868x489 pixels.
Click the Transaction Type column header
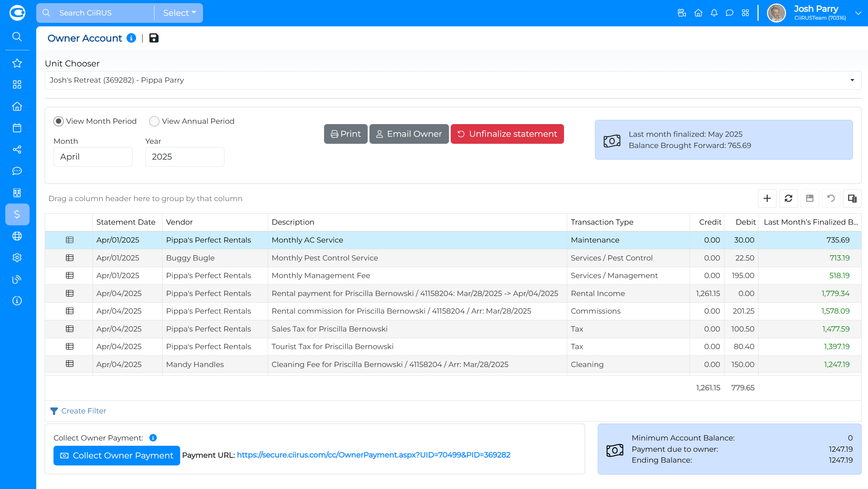[x=602, y=222]
